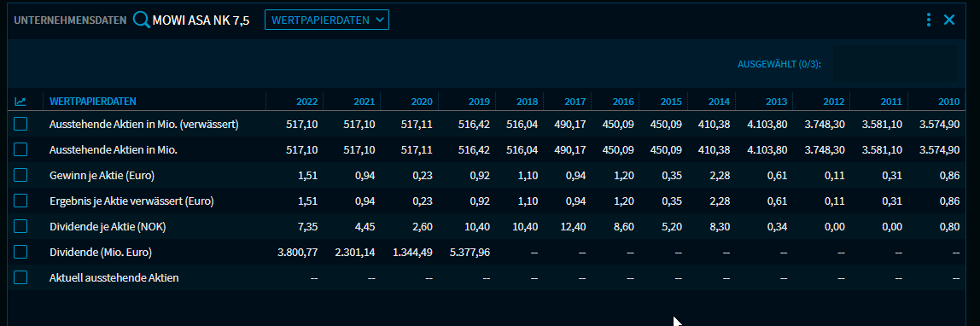The image size is (980, 326).
Task: Check the Aktuell ausstehende Aktien checkbox
Action: coord(20,278)
